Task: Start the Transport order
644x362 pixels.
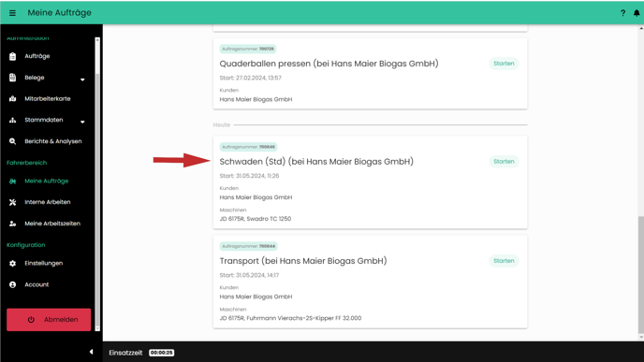Action: [504, 261]
